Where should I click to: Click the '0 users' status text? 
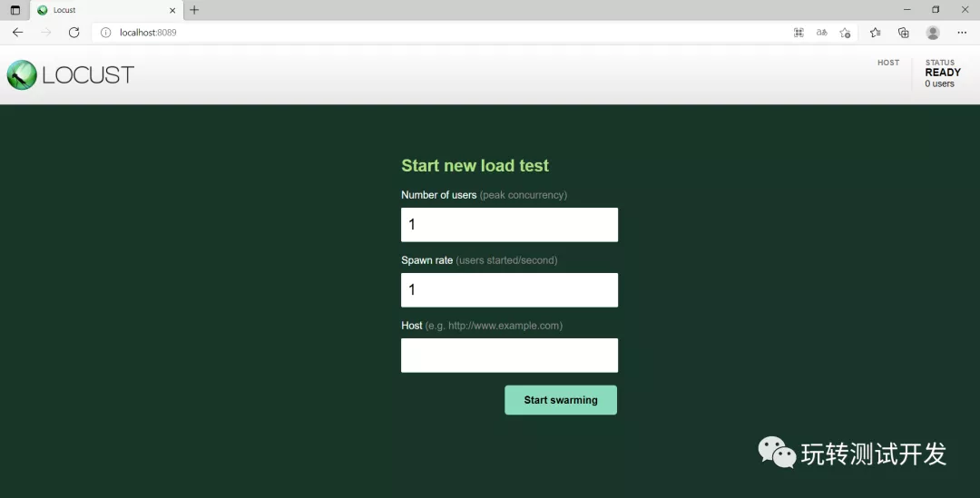(x=939, y=83)
